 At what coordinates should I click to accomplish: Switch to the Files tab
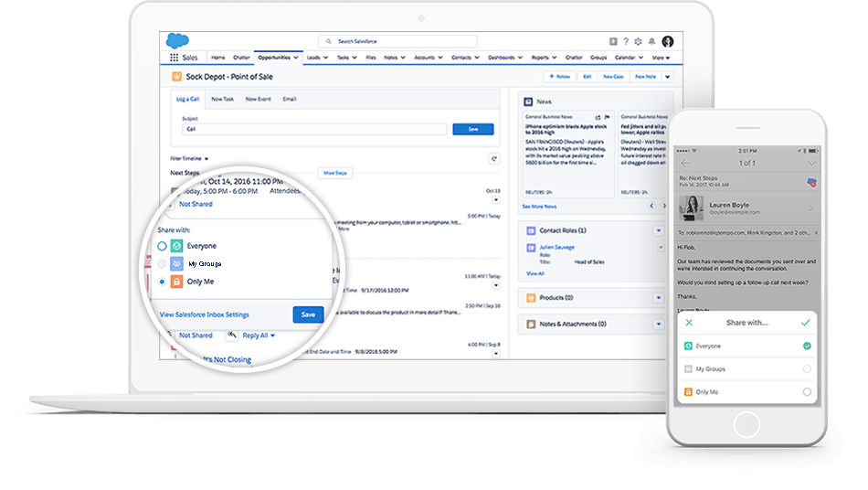tap(370, 58)
